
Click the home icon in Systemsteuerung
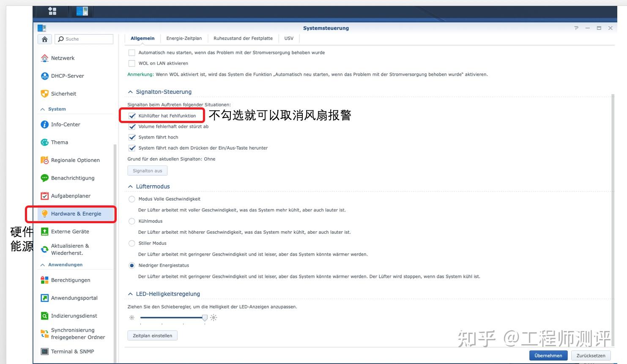pos(45,39)
